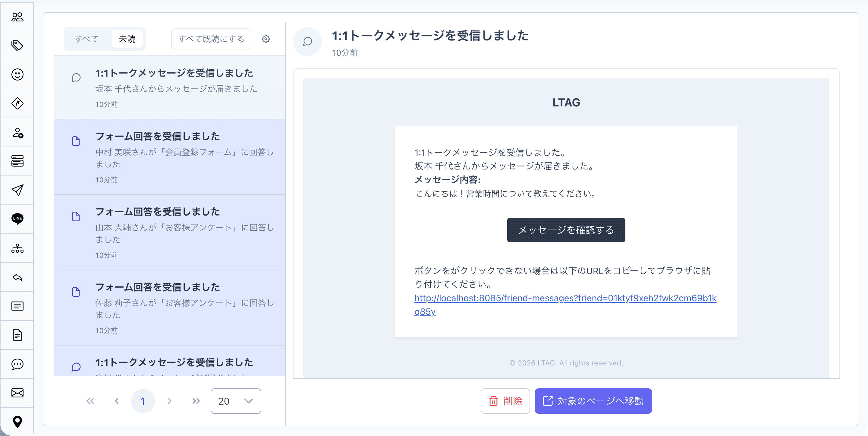Open the LINE logo sidebar icon
The width and height of the screenshot is (868, 436).
coord(17,219)
